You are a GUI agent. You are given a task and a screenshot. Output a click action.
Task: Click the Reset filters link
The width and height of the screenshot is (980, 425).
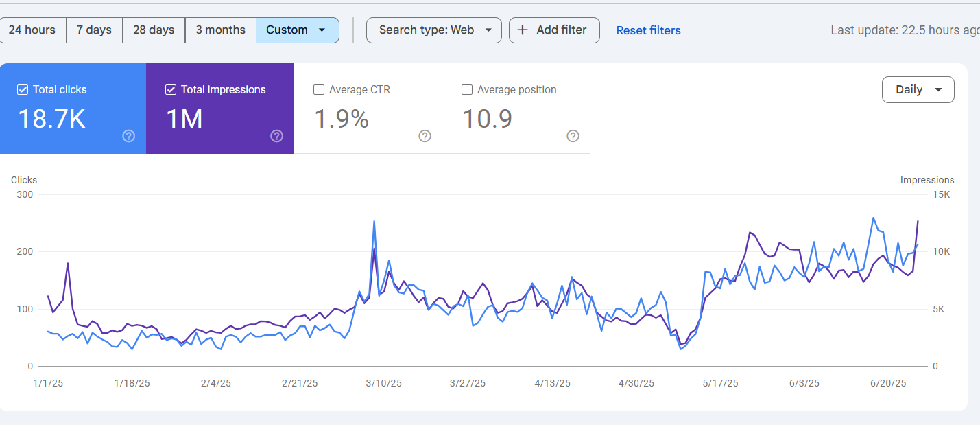pyautogui.click(x=648, y=30)
